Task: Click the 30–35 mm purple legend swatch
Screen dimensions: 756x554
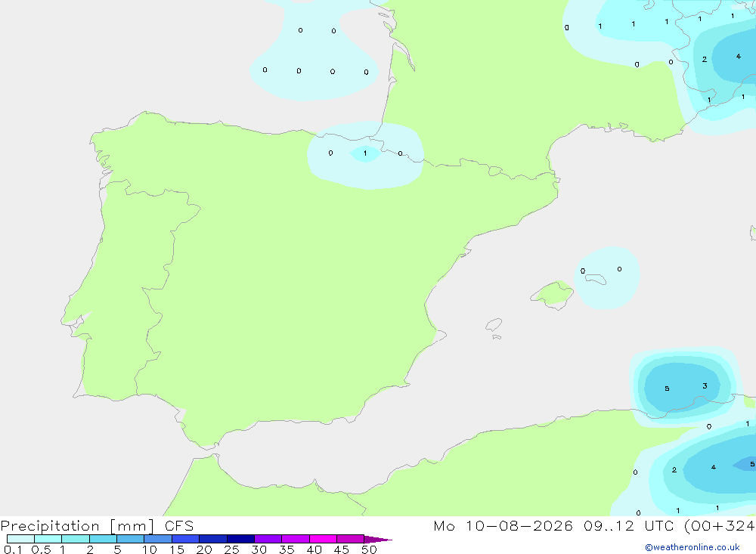Action: 268,539
